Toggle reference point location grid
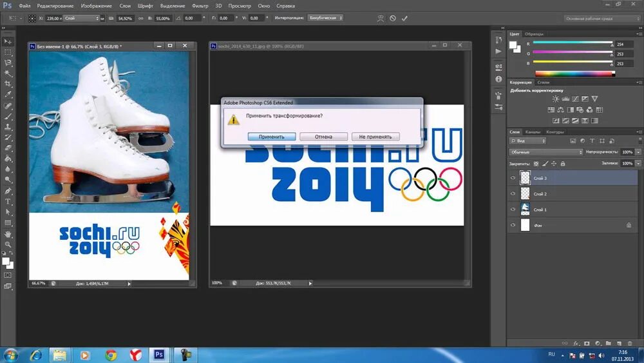 pyautogui.click(x=32, y=18)
